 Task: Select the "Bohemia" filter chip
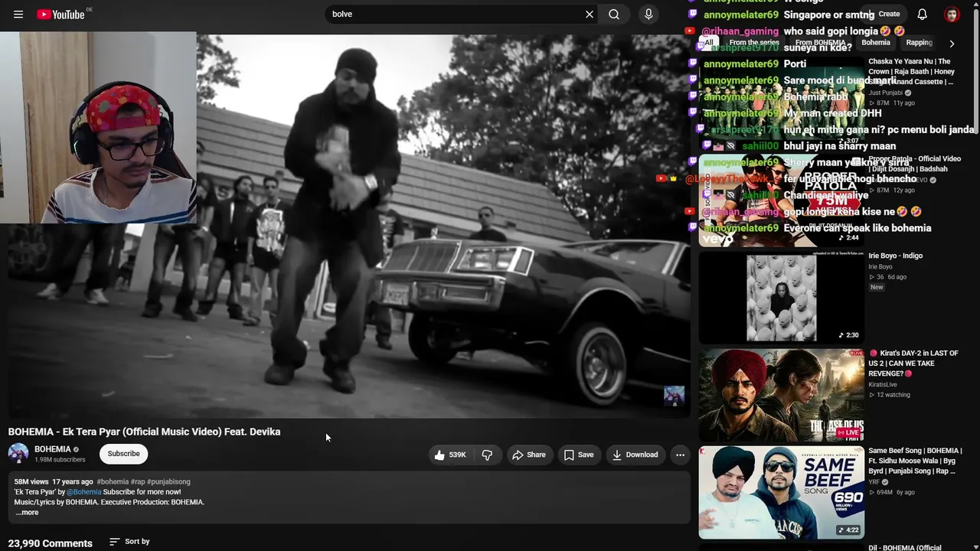(x=876, y=43)
